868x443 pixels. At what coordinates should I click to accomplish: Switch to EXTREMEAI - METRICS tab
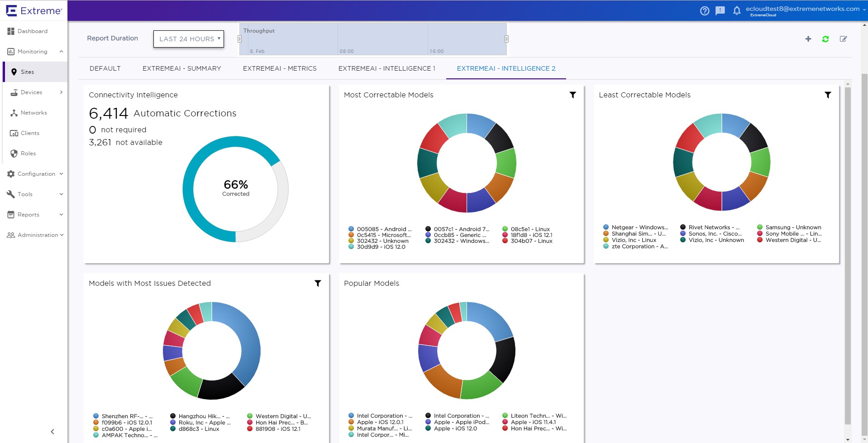[280, 68]
